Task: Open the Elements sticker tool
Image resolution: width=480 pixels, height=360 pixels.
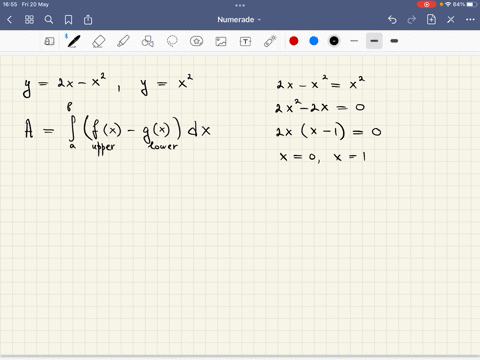Action: click(196, 41)
